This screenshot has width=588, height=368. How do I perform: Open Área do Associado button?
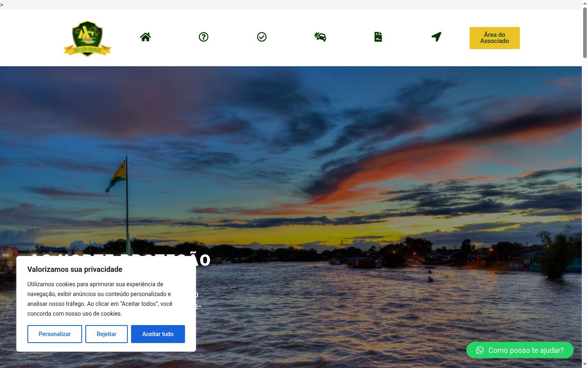click(494, 38)
